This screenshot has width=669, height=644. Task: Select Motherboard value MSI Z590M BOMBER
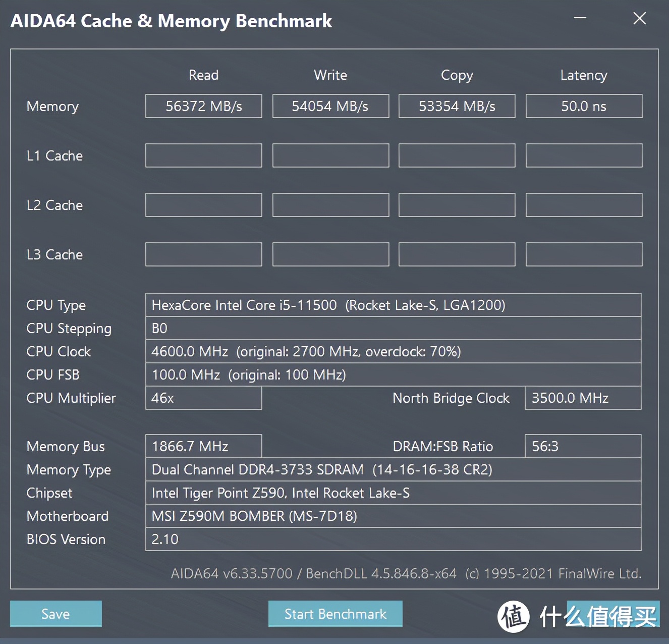tap(394, 516)
